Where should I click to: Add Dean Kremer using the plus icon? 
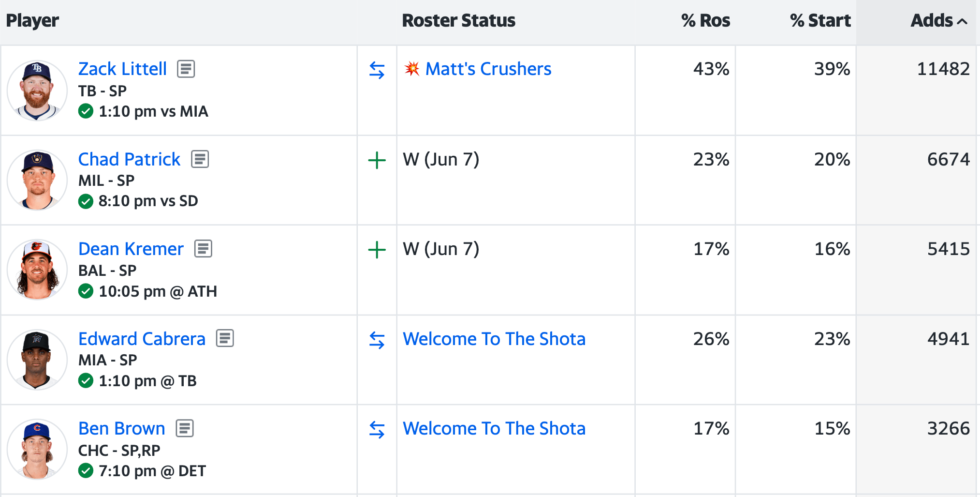[x=377, y=250]
